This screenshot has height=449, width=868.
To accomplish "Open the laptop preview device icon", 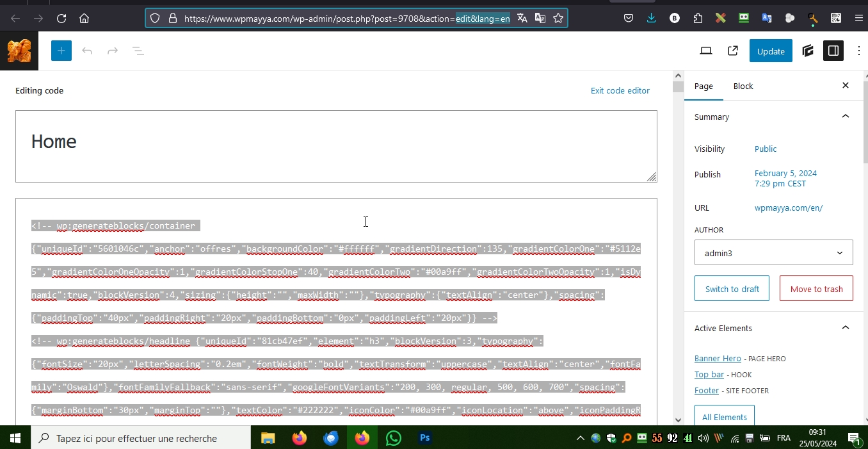I will pos(706,51).
